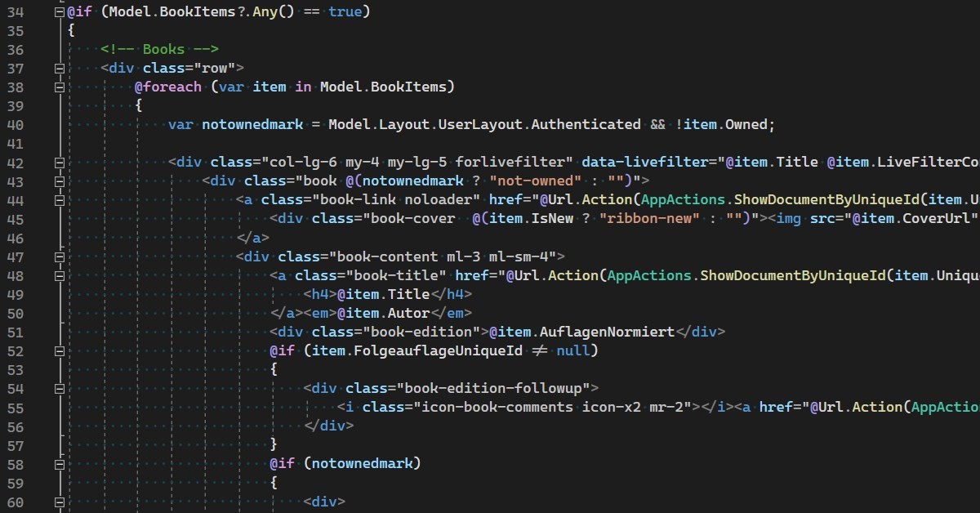Collapse the book-content div on line 47
980x513 pixels.
coord(58,256)
